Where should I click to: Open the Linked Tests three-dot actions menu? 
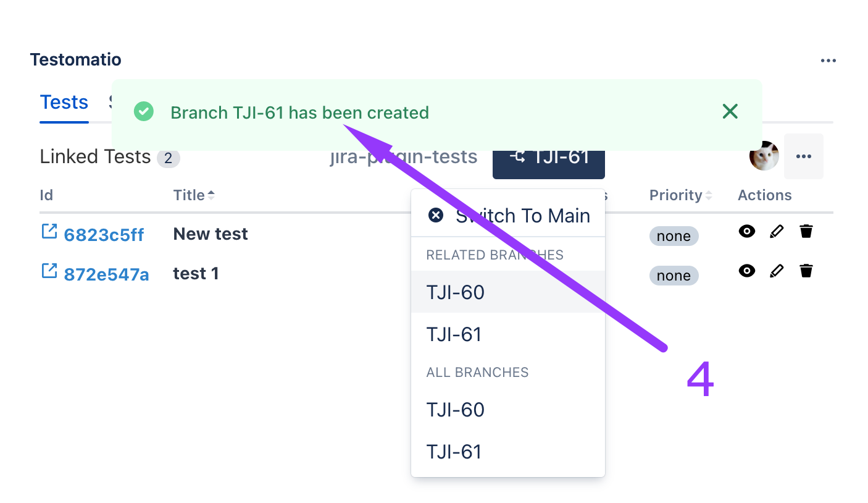tap(803, 156)
